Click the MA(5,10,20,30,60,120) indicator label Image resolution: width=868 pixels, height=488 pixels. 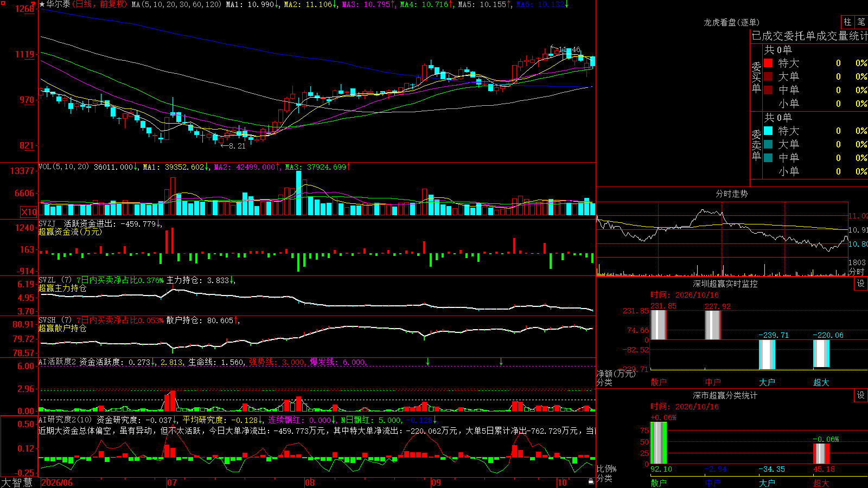pyautogui.click(x=176, y=4)
